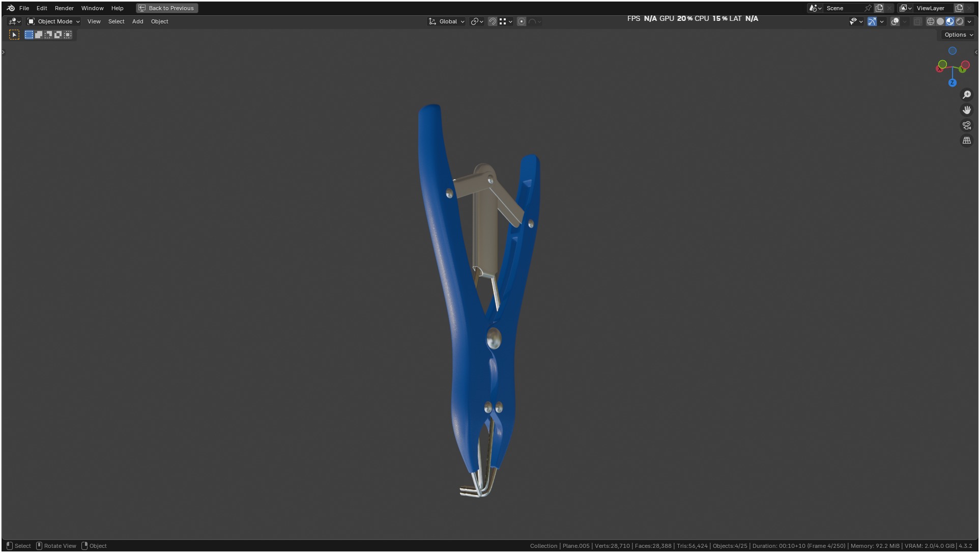Image resolution: width=980 pixels, height=553 pixels.
Task: Toggle X-ray icon
Action: (917, 21)
